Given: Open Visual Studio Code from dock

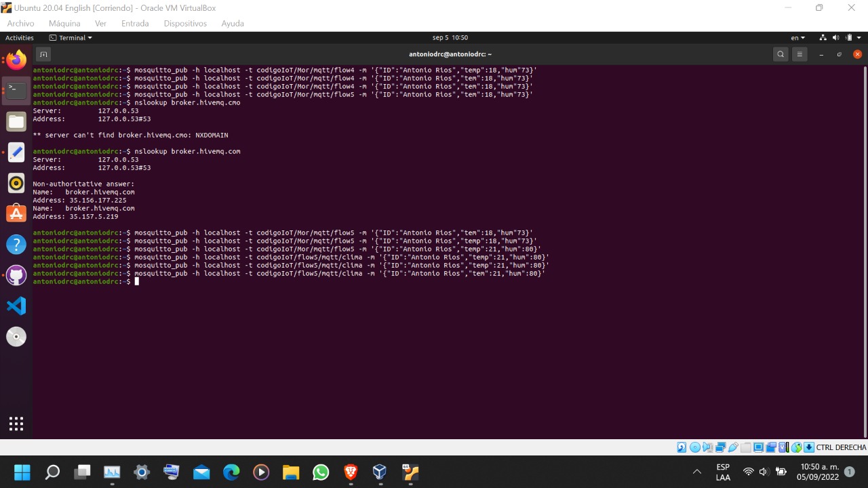Looking at the screenshot, I should click(16, 306).
